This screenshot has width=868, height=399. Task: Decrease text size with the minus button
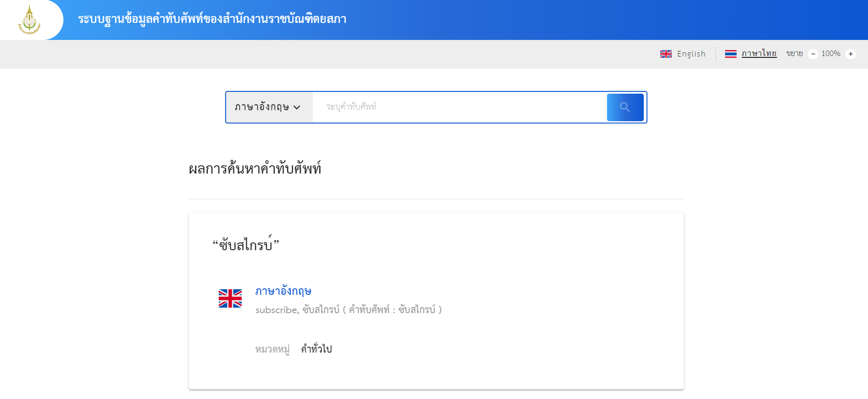813,54
